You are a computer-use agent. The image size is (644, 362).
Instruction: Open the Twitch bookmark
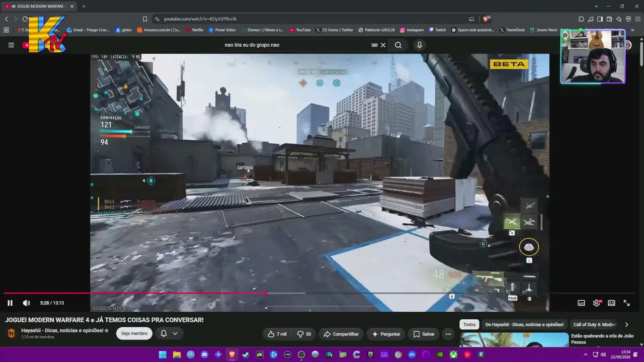pos(437,30)
